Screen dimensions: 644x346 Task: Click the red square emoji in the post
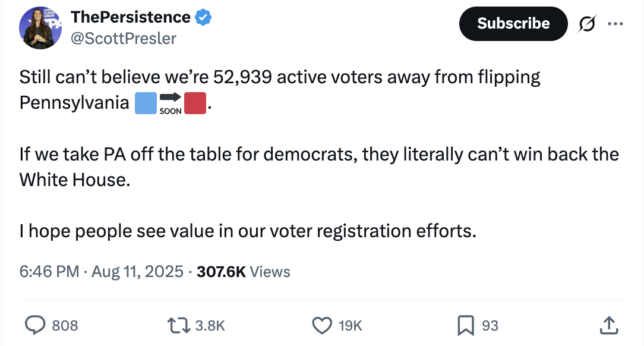click(195, 103)
